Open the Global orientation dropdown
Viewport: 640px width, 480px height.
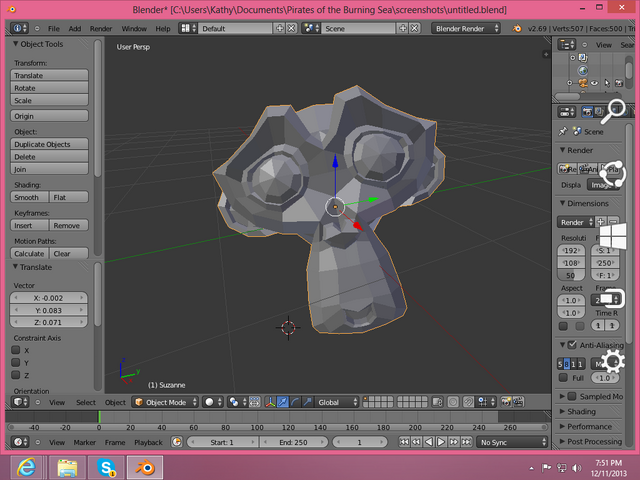point(336,402)
